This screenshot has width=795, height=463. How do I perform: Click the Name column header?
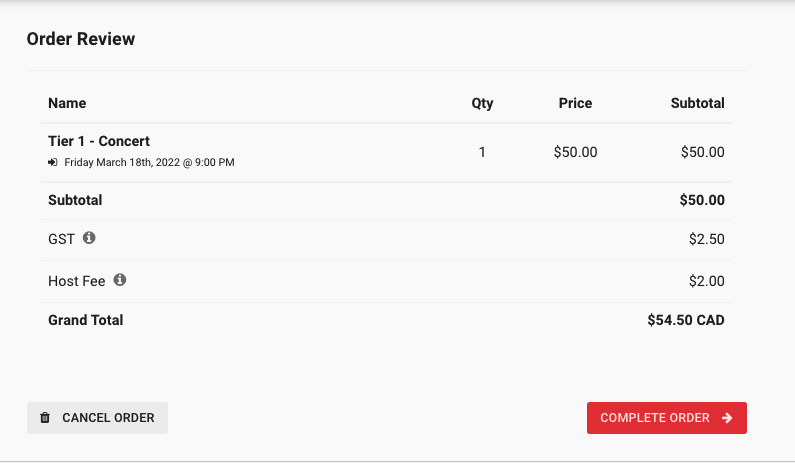pos(67,103)
